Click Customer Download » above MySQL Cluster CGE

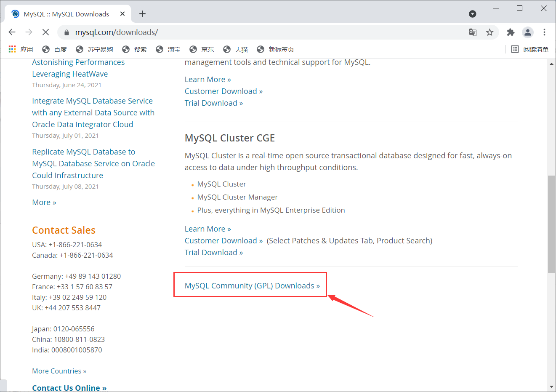[x=223, y=91]
